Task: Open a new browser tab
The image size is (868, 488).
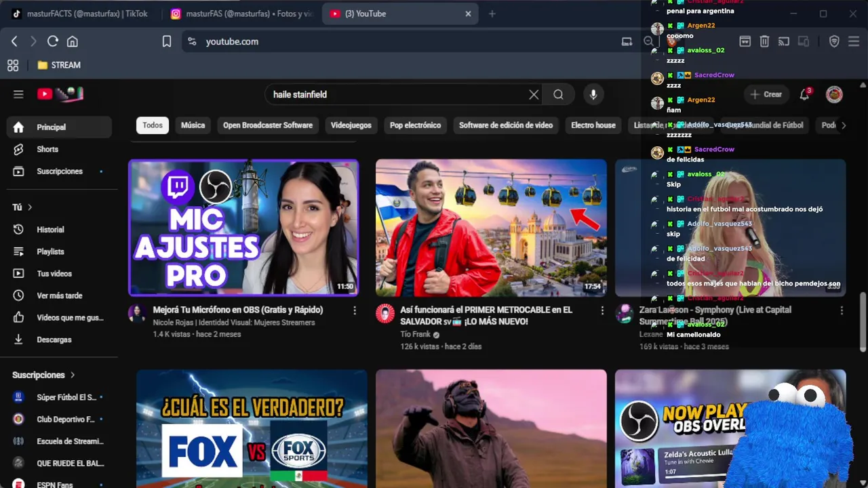Action: pos(492,14)
